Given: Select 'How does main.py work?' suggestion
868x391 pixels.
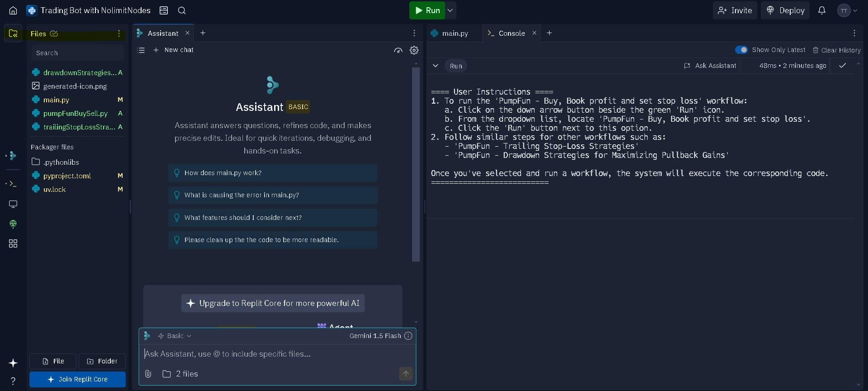Looking at the screenshot, I should (273, 173).
